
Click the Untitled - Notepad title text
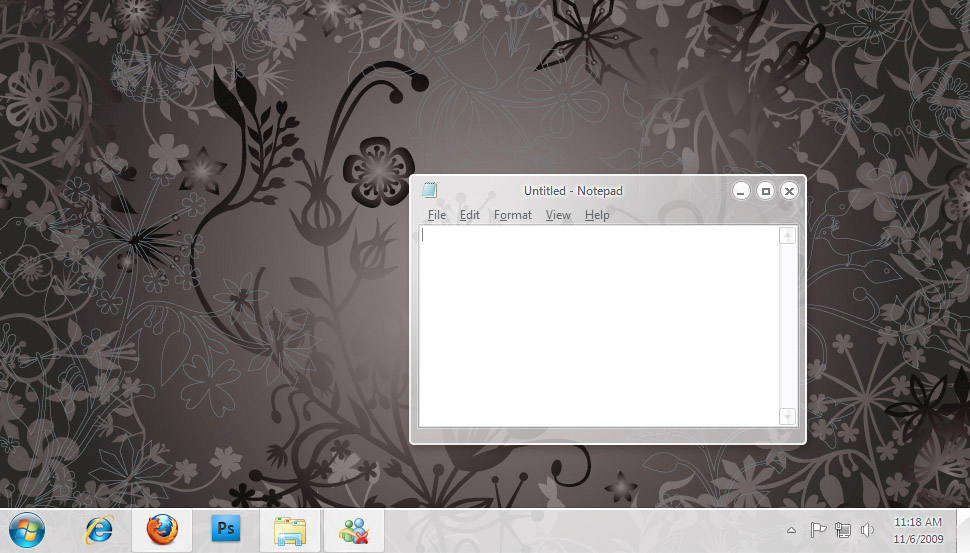(x=573, y=191)
